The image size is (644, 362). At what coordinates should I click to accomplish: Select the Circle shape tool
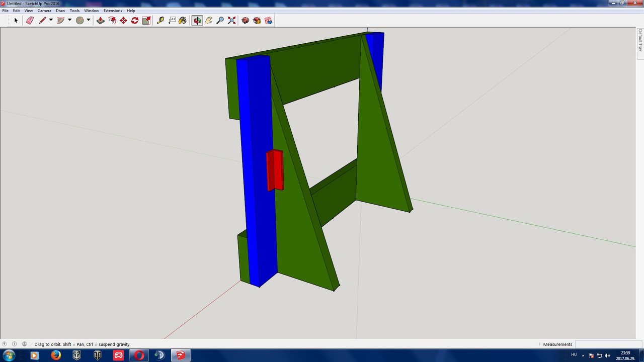tap(79, 21)
